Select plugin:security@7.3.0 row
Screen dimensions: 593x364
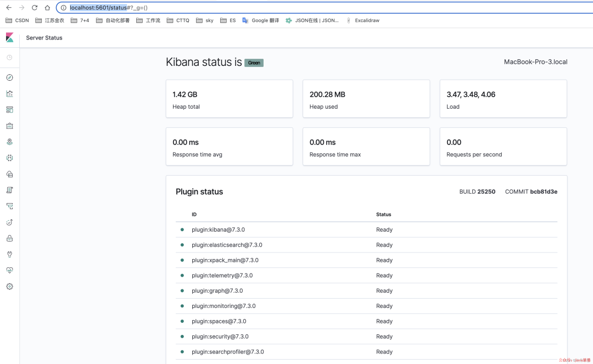click(366, 337)
